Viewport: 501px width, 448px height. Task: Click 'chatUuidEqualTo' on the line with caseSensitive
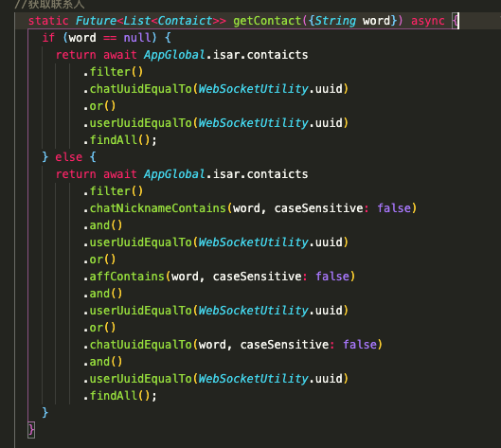tap(140, 345)
